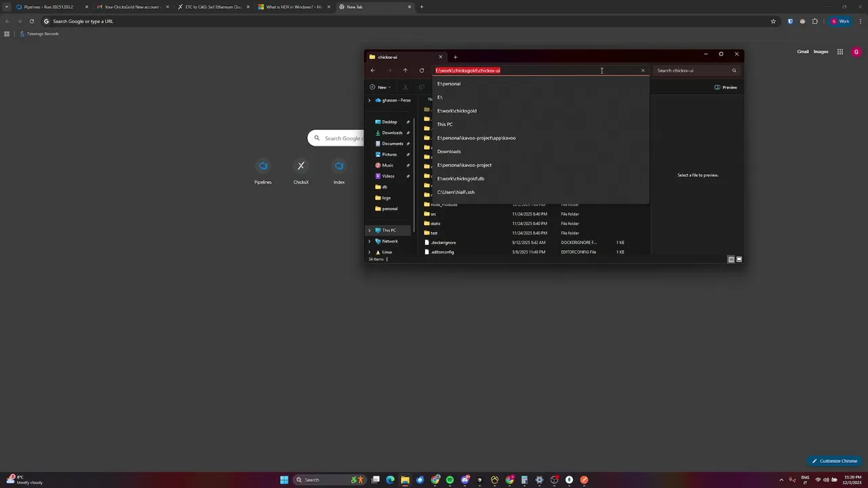Switch to the HDR in Windows tab
This screenshot has width=868, height=488.
(x=294, y=7)
